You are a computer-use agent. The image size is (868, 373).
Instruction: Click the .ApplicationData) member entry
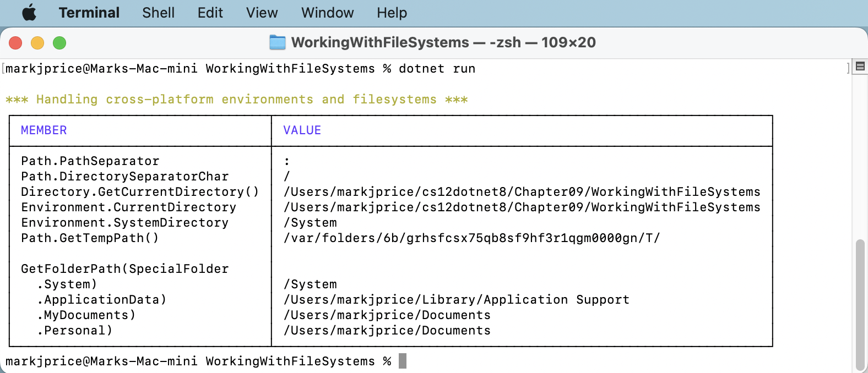102,300
